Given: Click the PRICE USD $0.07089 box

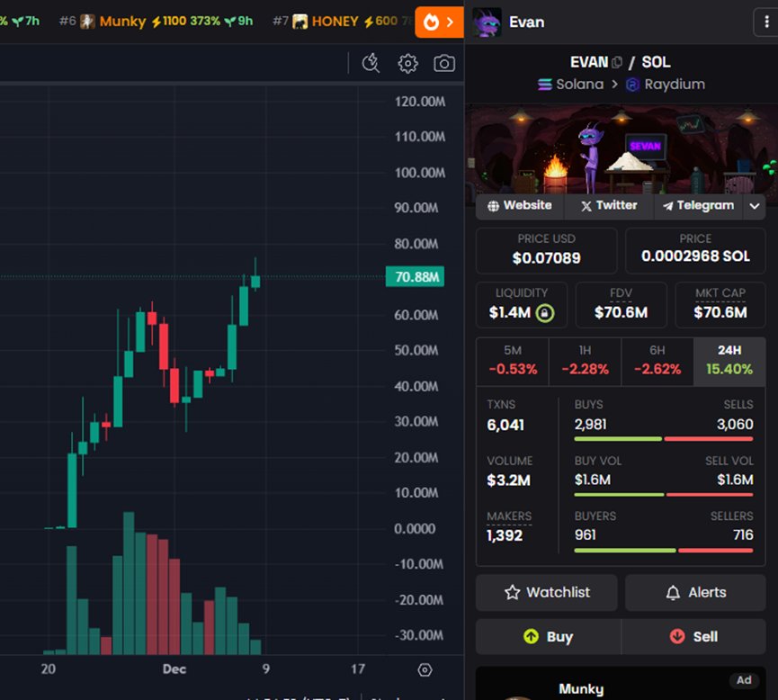Looking at the screenshot, I should pyautogui.click(x=546, y=251).
